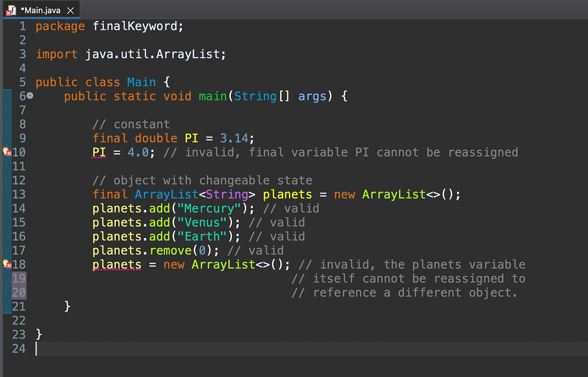The height and width of the screenshot is (377, 588).
Task: Collapse the main method with its fold marker
Action: 29,96
